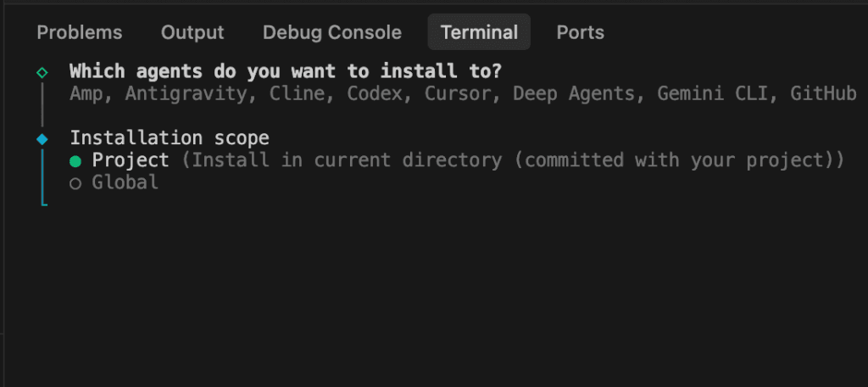Click 'Deep Agents' in the agents list
Screen dimensions: 868x387
(x=572, y=93)
